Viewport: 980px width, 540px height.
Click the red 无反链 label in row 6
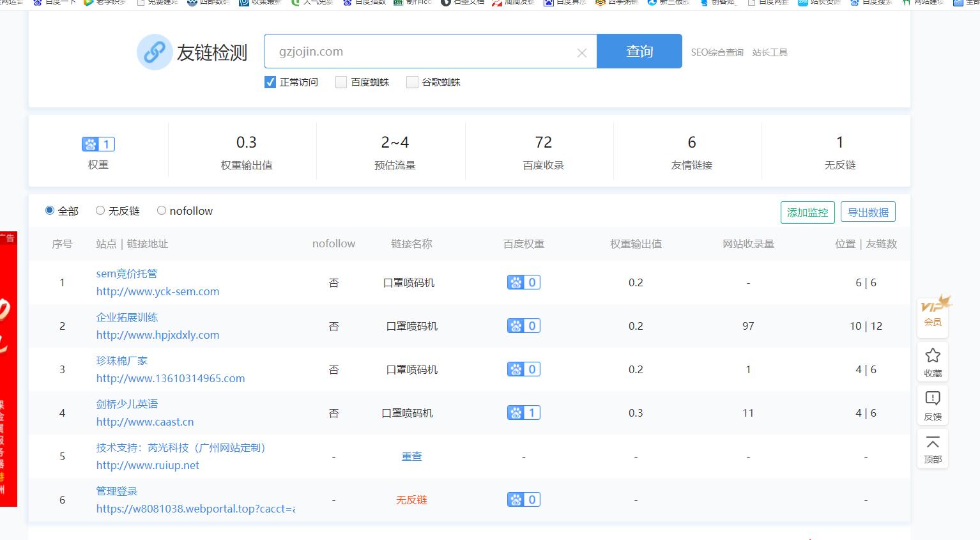tap(411, 500)
